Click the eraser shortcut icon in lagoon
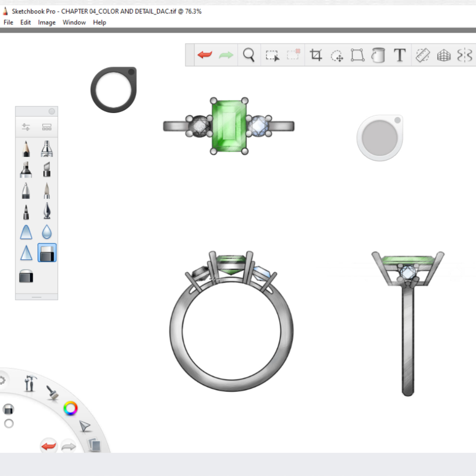The image size is (476, 476). (x=8, y=409)
